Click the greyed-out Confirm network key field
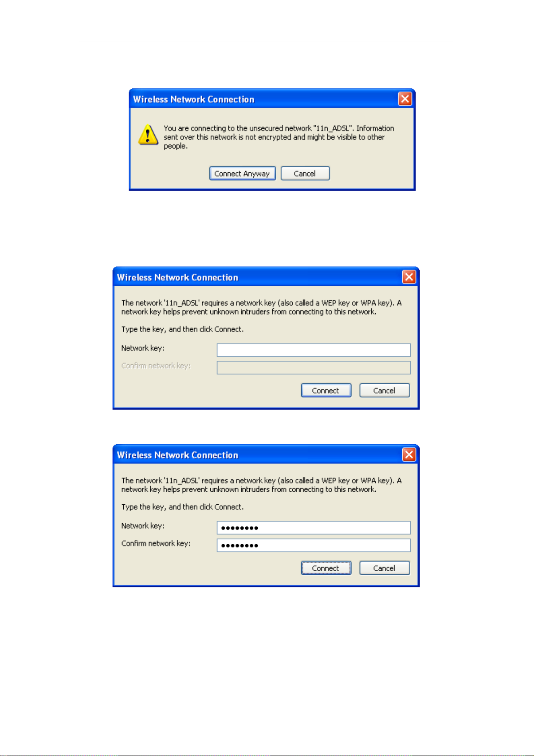Image resolution: width=534 pixels, height=756 pixels. point(313,367)
